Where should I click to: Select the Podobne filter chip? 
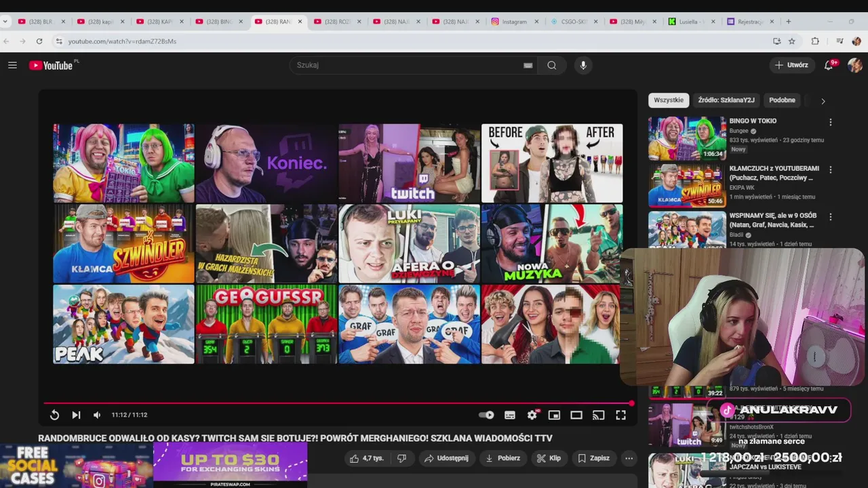click(782, 100)
